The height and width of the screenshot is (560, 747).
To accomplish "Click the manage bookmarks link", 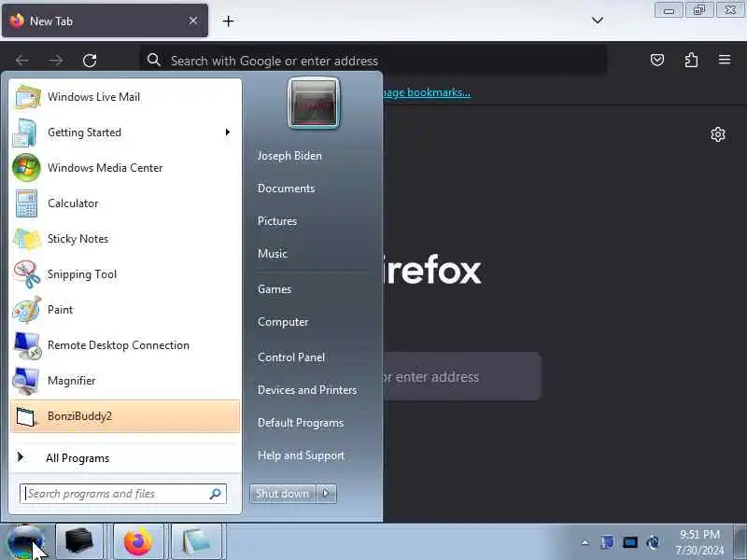I will click(426, 92).
